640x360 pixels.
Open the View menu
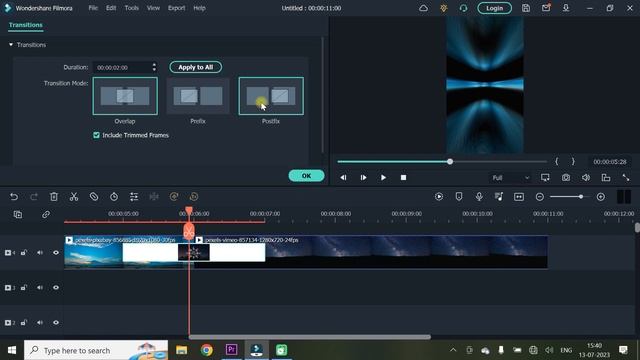pos(153,8)
